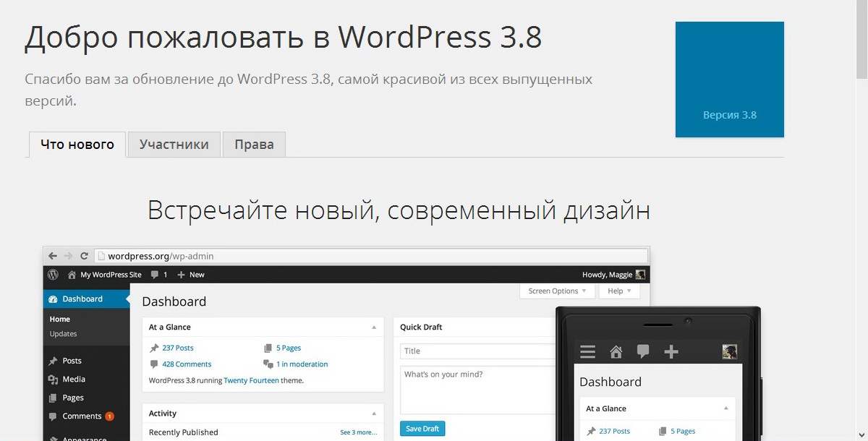Click the Dashboard page heading in mockup

pos(174,301)
